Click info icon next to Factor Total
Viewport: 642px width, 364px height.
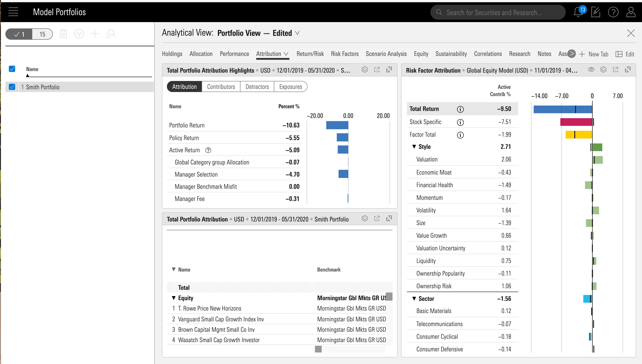click(460, 135)
